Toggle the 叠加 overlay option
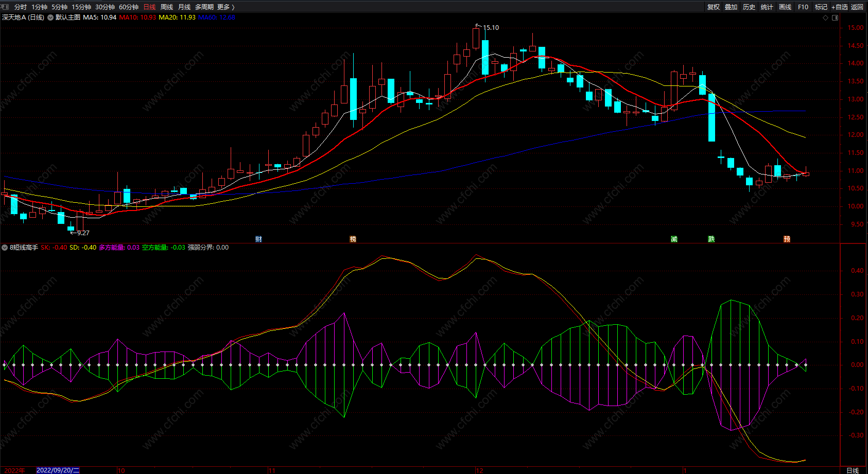This screenshot has height=474, width=868. [731, 7]
